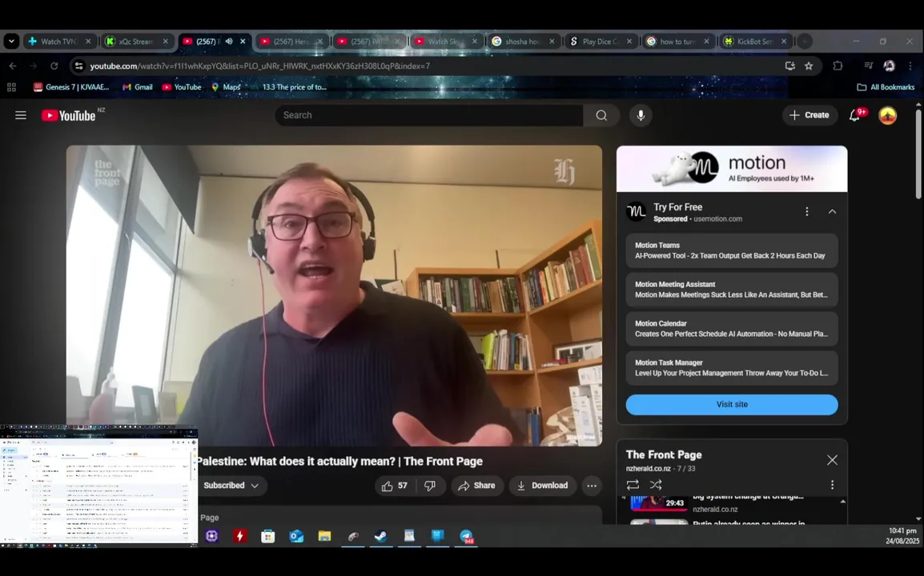Click the video player to pause
The image size is (924, 576).
tap(334, 296)
